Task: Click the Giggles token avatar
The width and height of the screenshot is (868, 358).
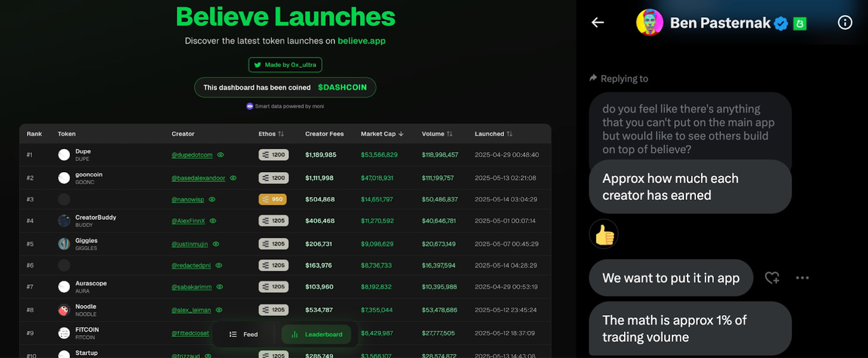Action: point(64,243)
